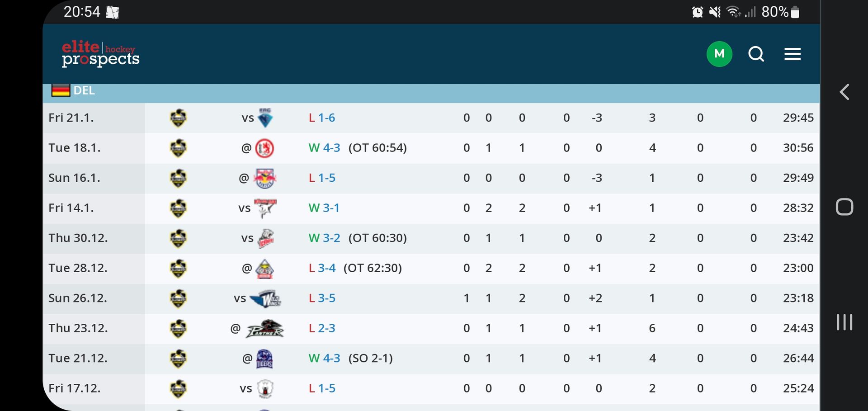Viewport: 868px width, 411px height.
Task: Click opponent logo in Fri 21.1. row
Action: pos(265,118)
